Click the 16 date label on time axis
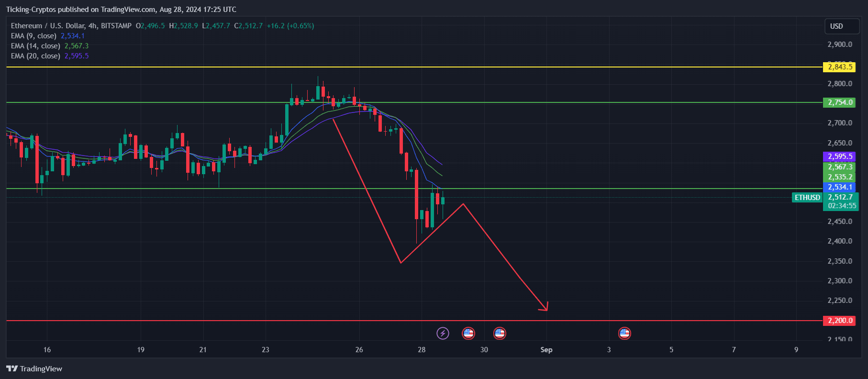 click(47, 350)
